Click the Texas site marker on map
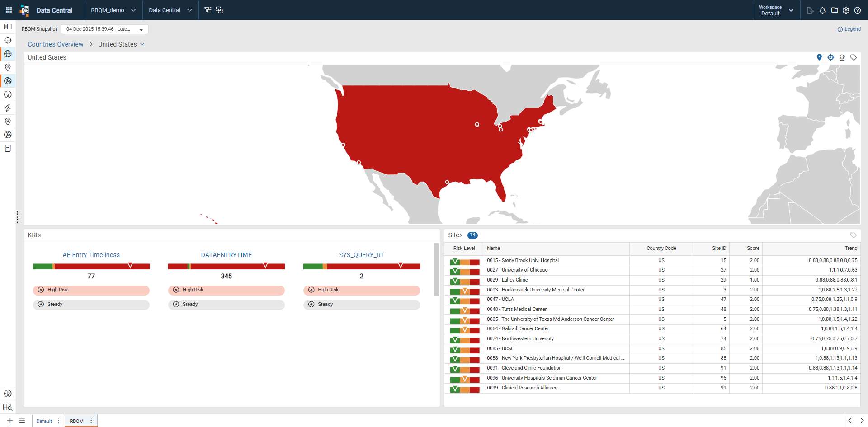Screen dimensions: 868x427 pos(447,182)
